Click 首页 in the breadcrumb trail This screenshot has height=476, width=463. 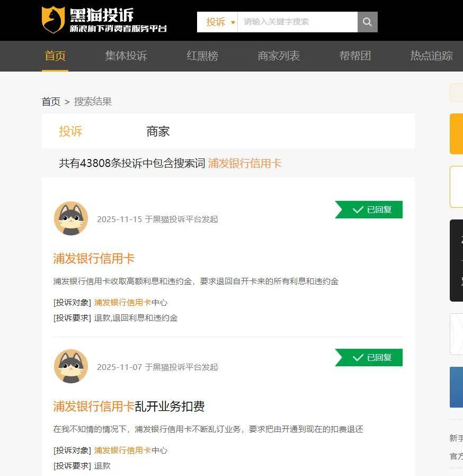coord(51,101)
